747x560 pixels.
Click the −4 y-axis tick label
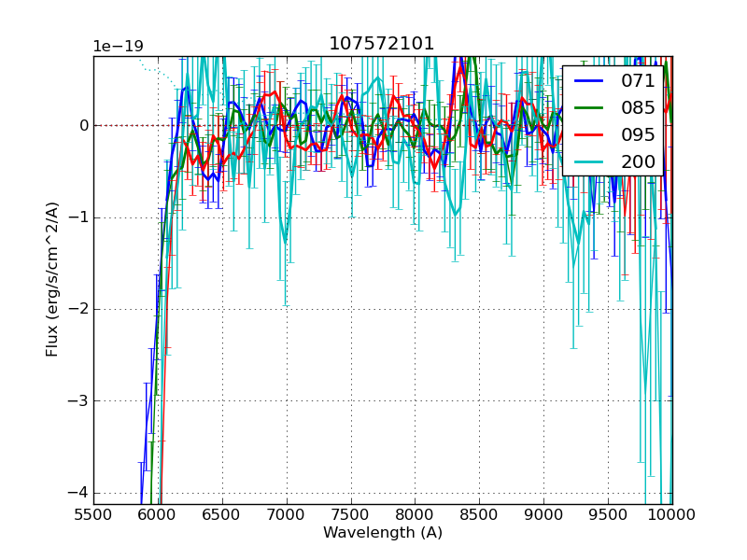pos(78,493)
